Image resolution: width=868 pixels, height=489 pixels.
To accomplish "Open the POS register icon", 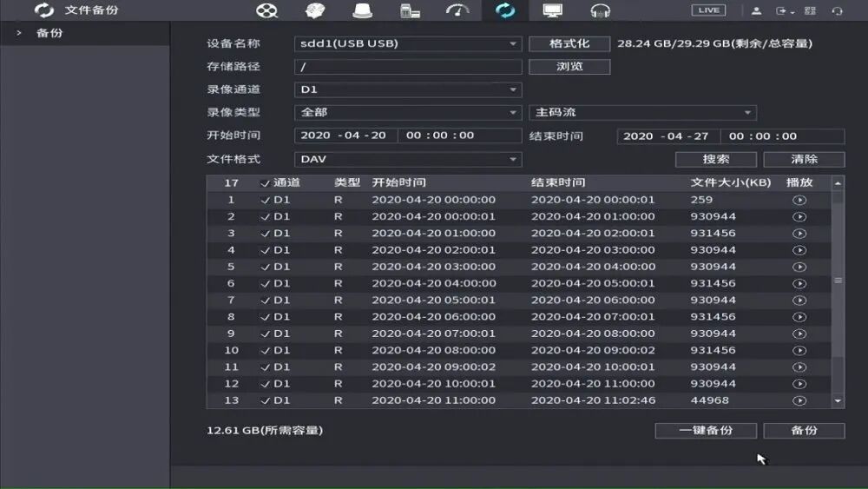I will [411, 10].
